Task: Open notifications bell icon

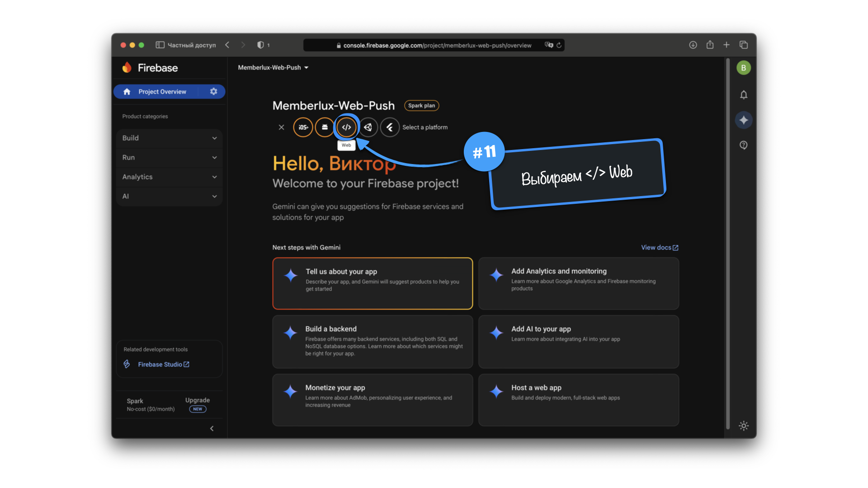Action: (x=744, y=95)
